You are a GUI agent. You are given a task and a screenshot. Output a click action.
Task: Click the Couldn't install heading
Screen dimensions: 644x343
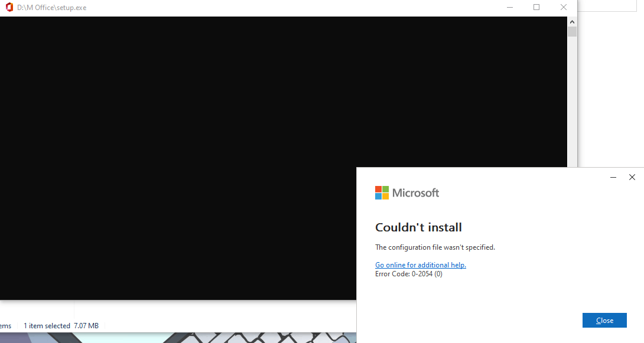[418, 227]
